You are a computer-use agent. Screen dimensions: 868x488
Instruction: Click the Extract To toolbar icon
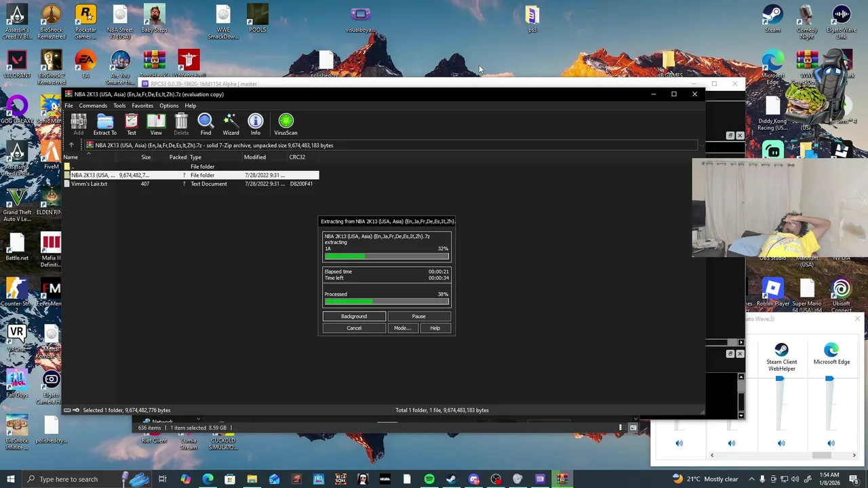coord(104,124)
